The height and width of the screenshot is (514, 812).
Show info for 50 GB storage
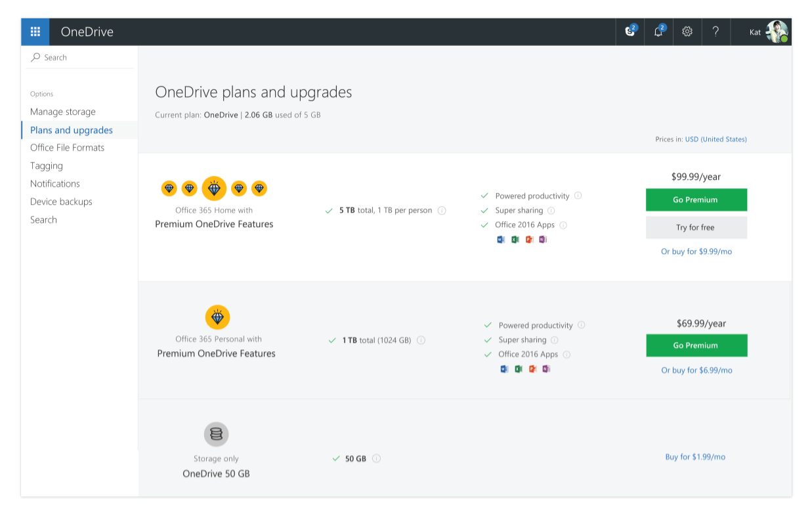(377, 459)
